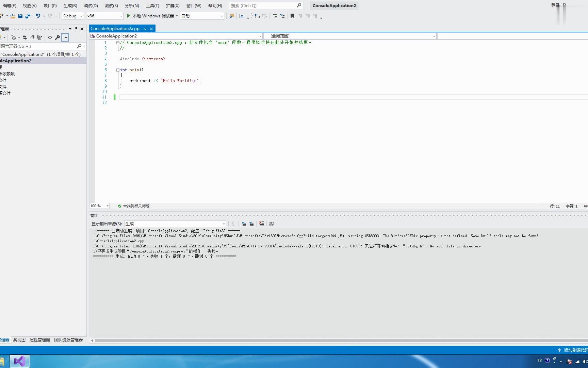The width and height of the screenshot is (588, 368).
Task: Toggle the Preview Selected Items button
Action: coord(65,37)
